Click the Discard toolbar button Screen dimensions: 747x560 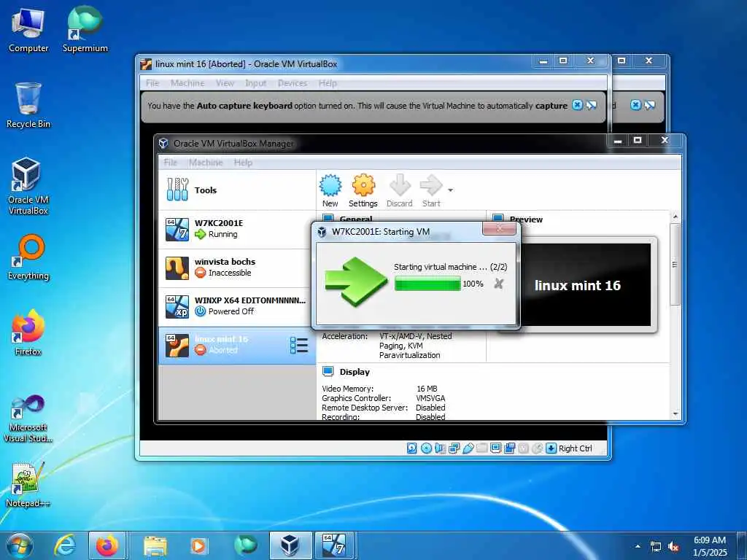[x=399, y=190]
